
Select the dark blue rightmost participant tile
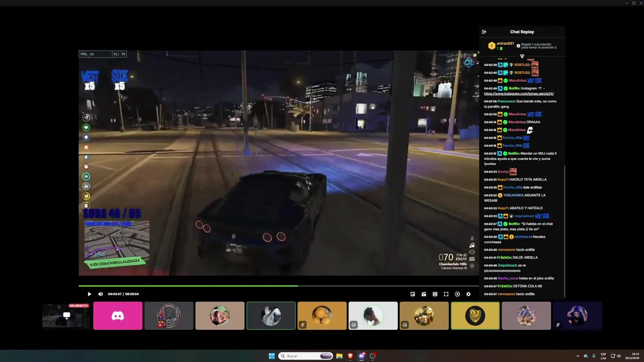click(577, 316)
